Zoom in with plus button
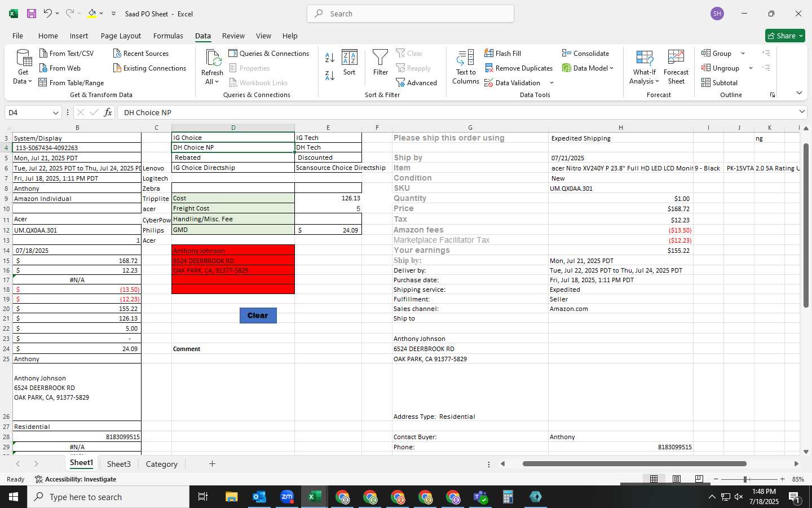 pyautogui.click(x=782, y=479)
